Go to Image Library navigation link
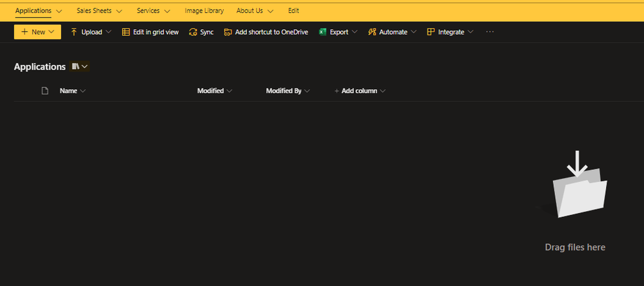Image resolution: width=644 pixels, height=286 pixels. 204,11
